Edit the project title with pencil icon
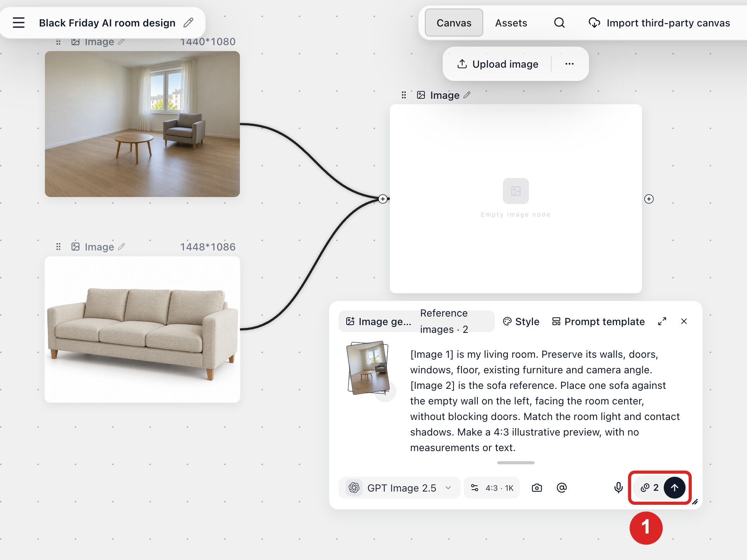The image size is (747, 560). point(188,23)
